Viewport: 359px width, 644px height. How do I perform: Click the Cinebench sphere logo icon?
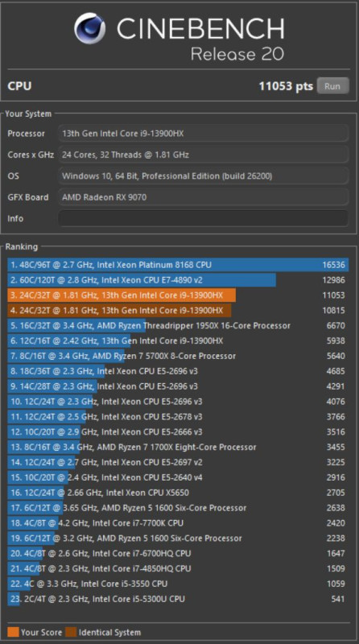coord(89,28)
